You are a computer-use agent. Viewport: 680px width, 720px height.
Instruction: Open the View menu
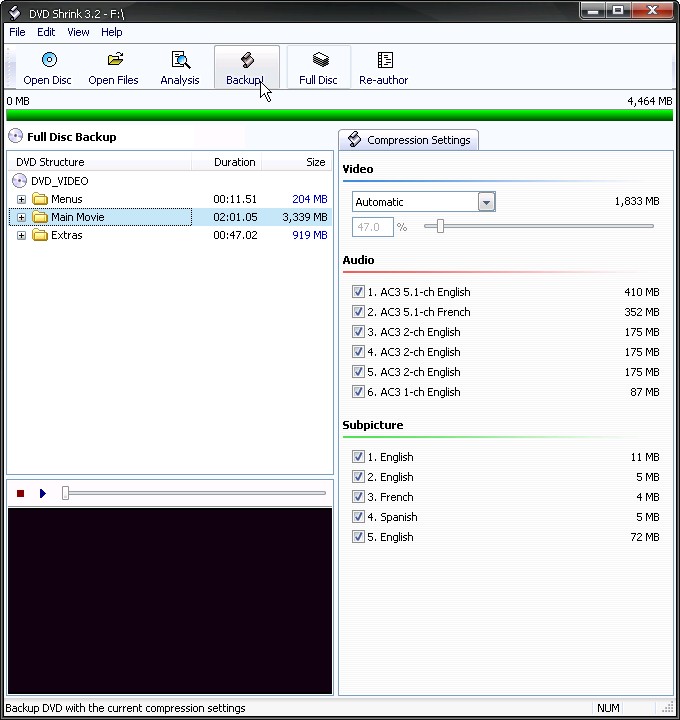coord(78,32)
